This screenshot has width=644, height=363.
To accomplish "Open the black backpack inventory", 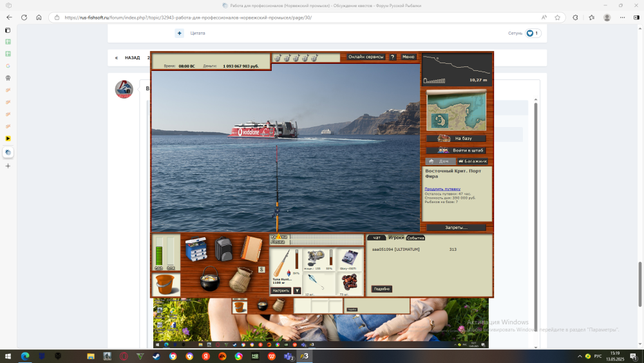I will click(x=223, y=248).
